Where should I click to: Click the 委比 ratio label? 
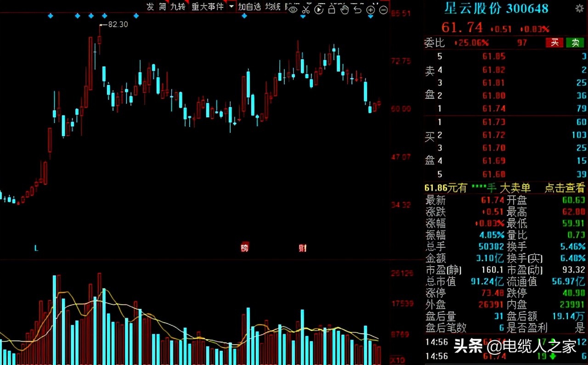pos(435,43)
